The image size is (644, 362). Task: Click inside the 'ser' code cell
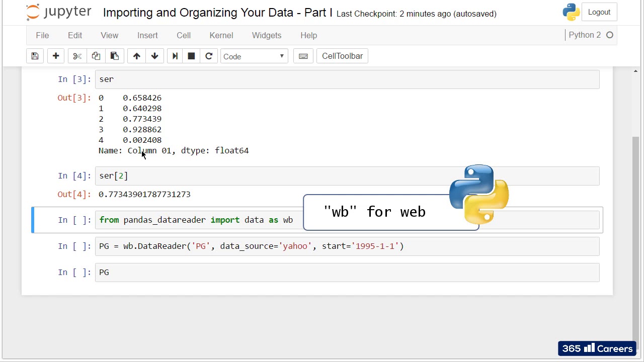[347, 79]
